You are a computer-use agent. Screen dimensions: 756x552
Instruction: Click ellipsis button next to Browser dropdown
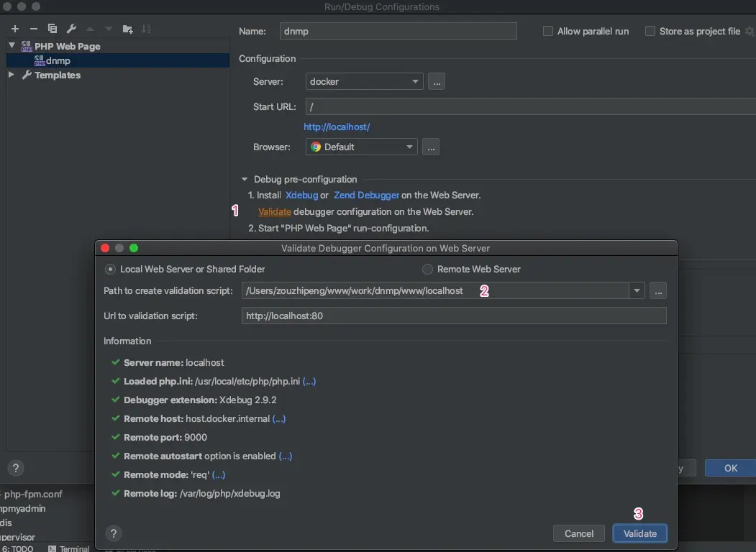(x=431, y=147)
